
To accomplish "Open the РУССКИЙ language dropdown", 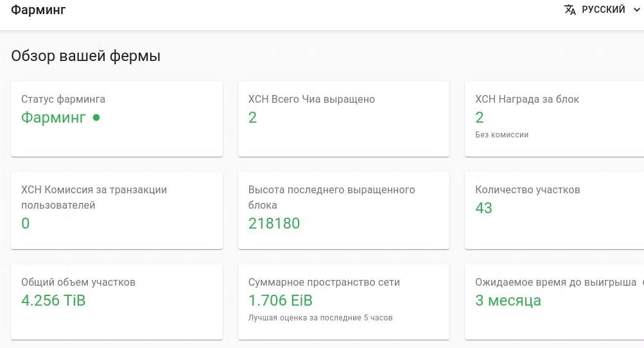I will 602,10.
